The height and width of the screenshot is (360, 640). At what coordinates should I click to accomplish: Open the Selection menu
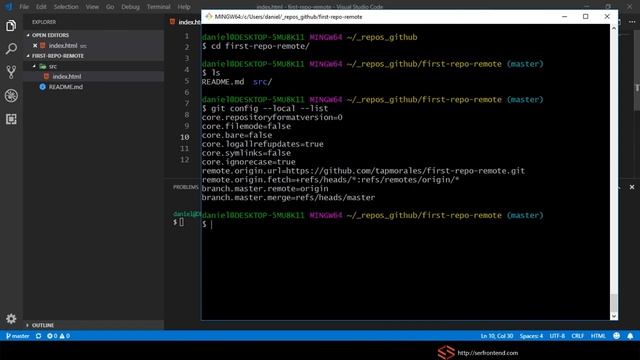pyautogui.click(x=66, y=7)
